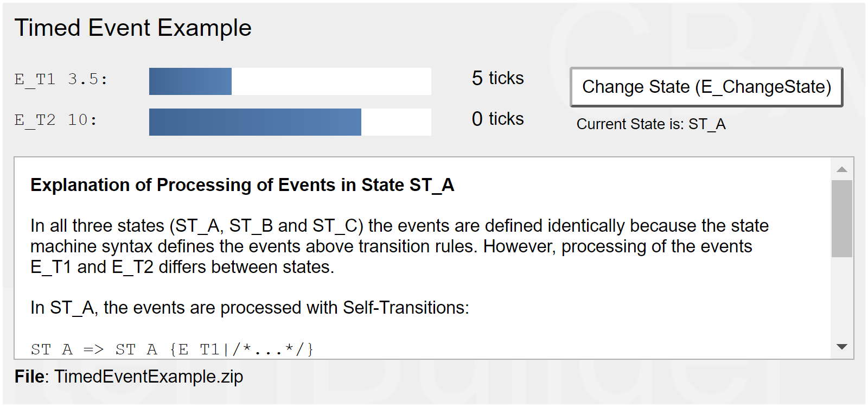Select the E_T2 10 label
The image size is (868, 407).
pos(56,120)
